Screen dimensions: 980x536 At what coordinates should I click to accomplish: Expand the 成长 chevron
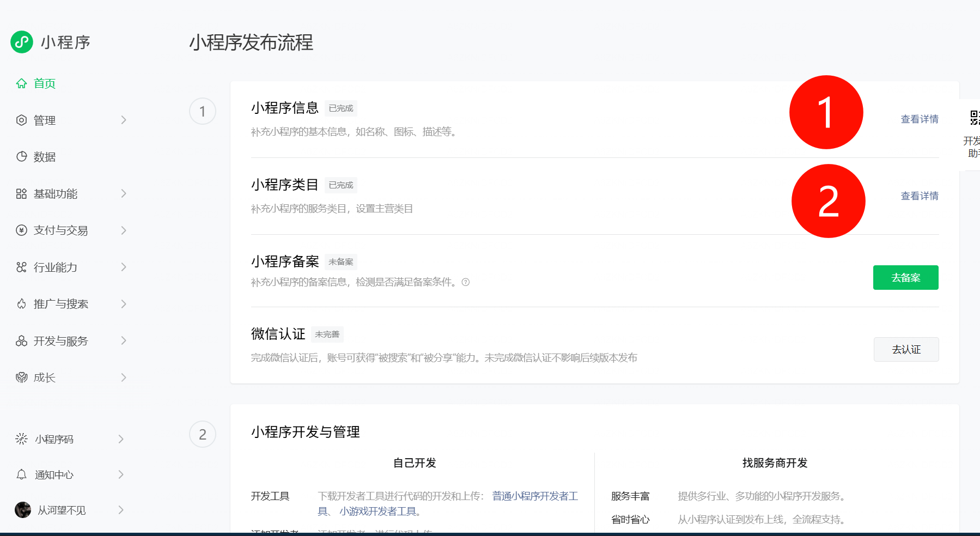(124, 377)
